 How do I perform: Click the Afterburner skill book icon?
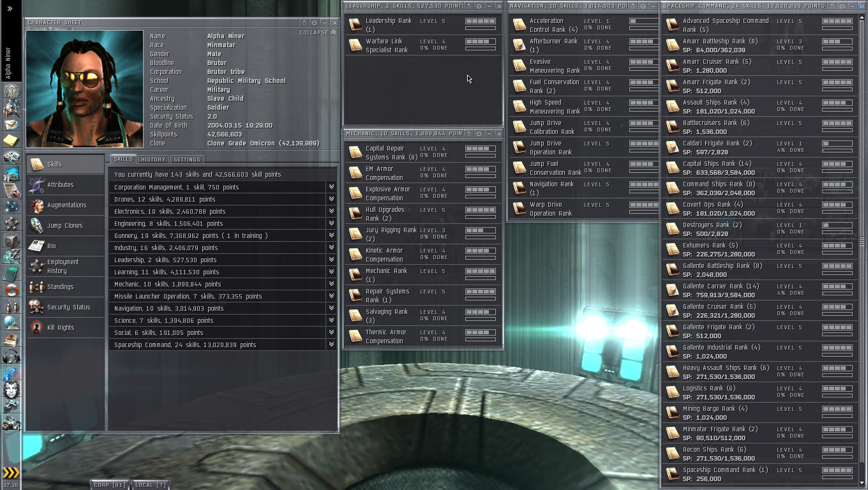coord(520,45)
